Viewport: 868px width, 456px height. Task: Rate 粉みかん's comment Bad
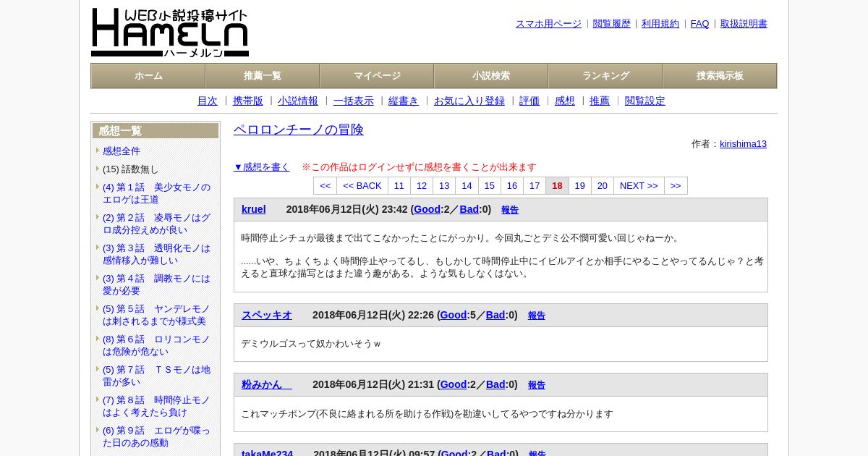click(x=495, y=384)
